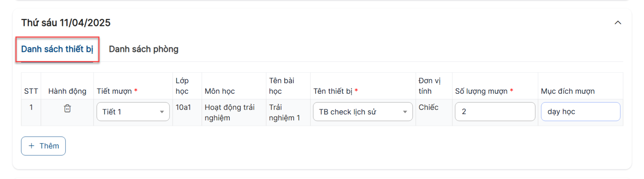644x179 pixels.
Task: Click the Mục đích mượn field containing dạy học
Action: [580, 112]
